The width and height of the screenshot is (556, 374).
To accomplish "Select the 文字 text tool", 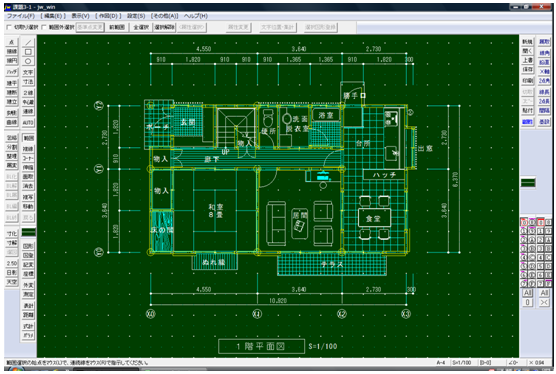I will pos(28,72).
